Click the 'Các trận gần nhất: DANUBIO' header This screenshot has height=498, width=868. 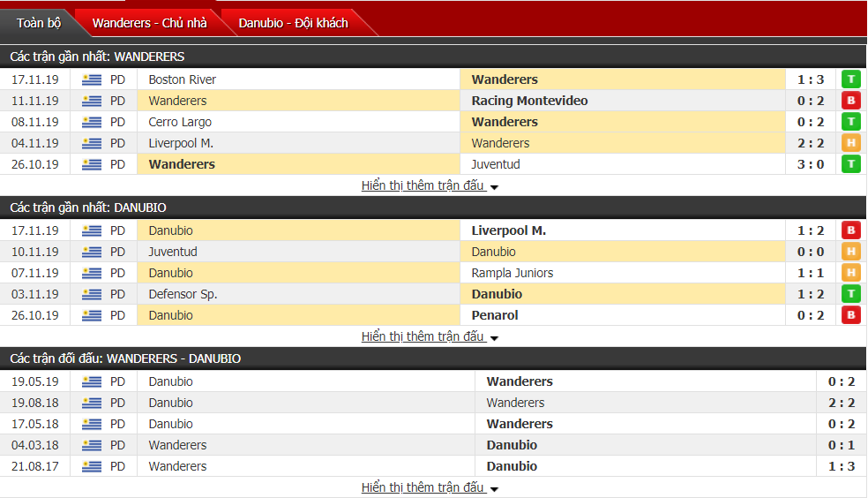coord(88,207)
